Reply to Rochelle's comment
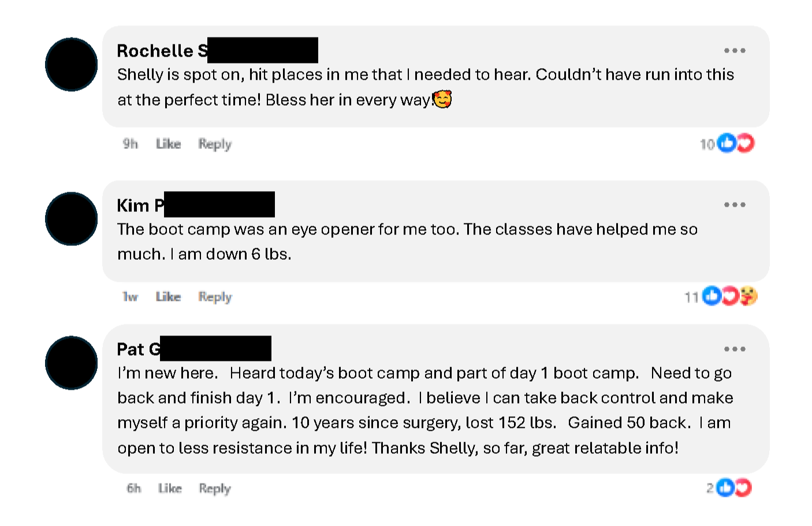 pyautogui.click(x=215, y=144)
